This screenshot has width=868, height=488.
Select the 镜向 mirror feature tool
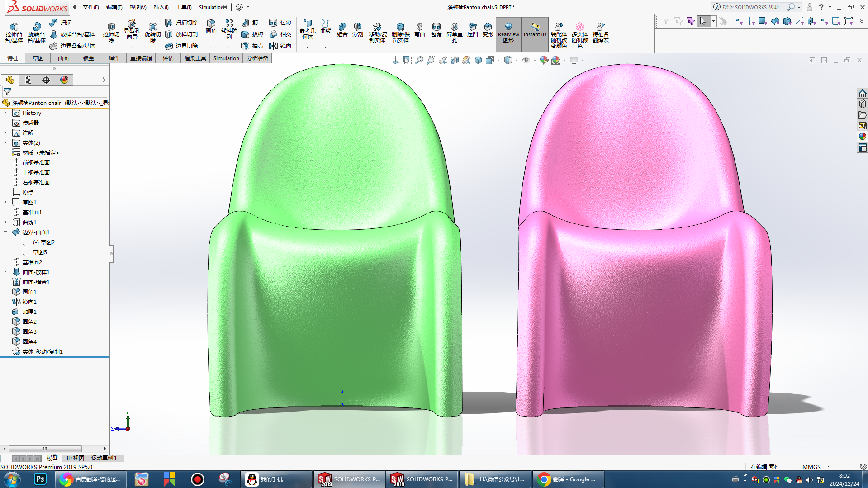click(x=281, y=46)
